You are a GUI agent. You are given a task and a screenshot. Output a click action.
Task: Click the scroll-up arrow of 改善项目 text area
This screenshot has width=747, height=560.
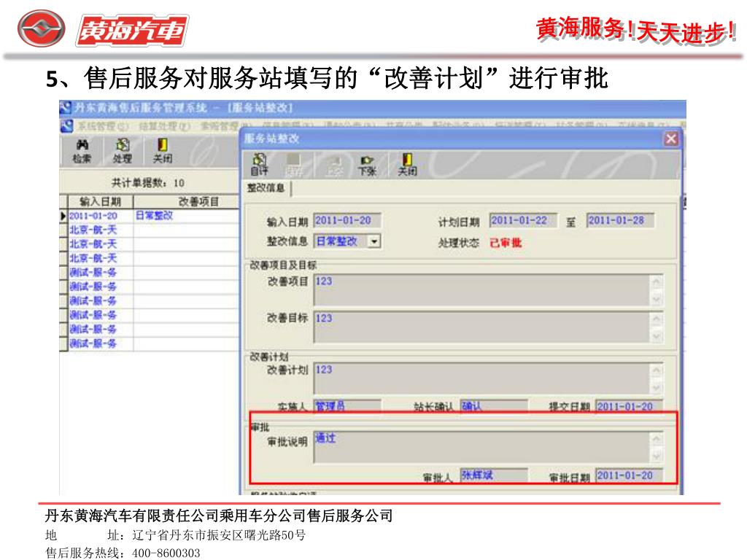pos(657,282)
